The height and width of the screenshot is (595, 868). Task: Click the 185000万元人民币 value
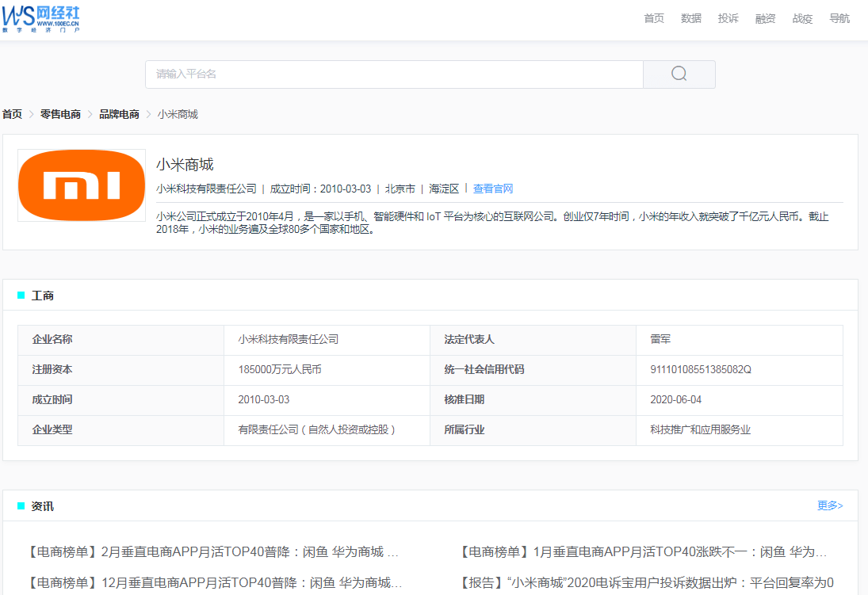280,369
